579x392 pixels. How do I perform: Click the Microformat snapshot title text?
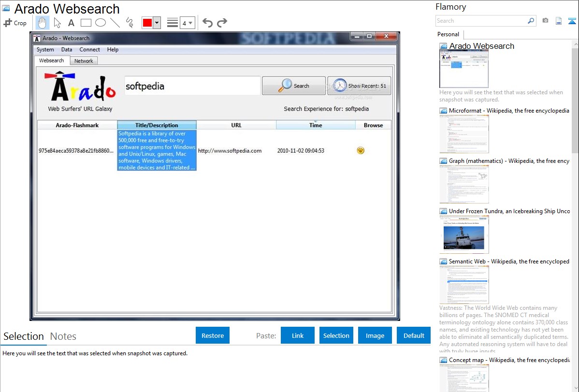tap(509, 111)
